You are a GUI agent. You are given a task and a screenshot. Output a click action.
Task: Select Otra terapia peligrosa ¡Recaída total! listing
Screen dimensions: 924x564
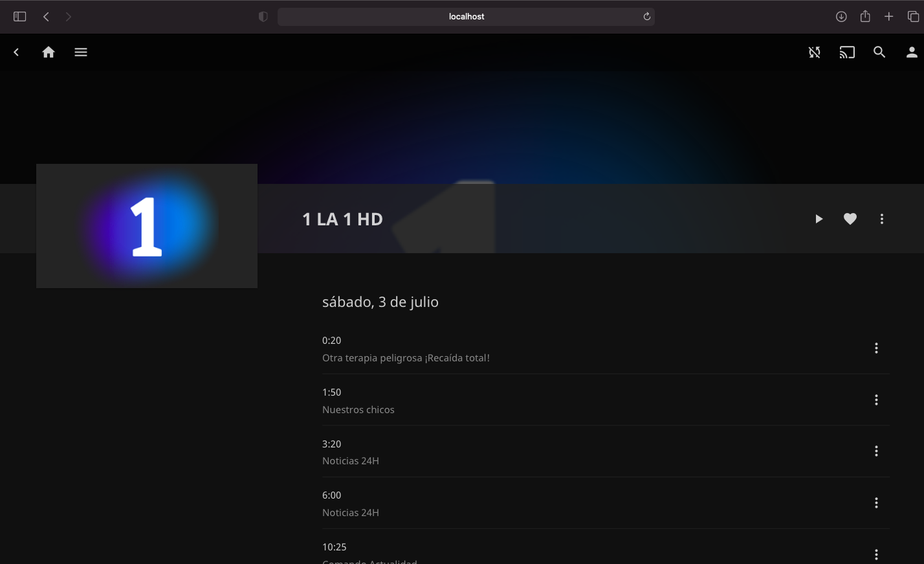tap(406, 357)
